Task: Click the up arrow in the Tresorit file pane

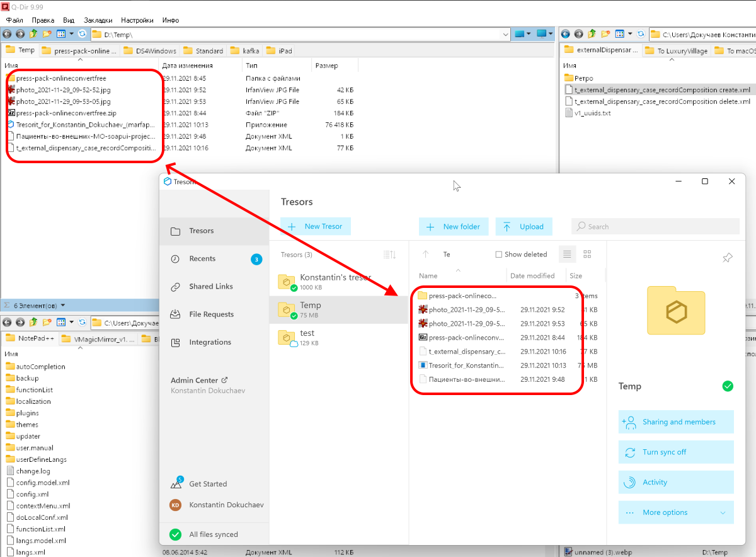Action: (x=425, y=255)
